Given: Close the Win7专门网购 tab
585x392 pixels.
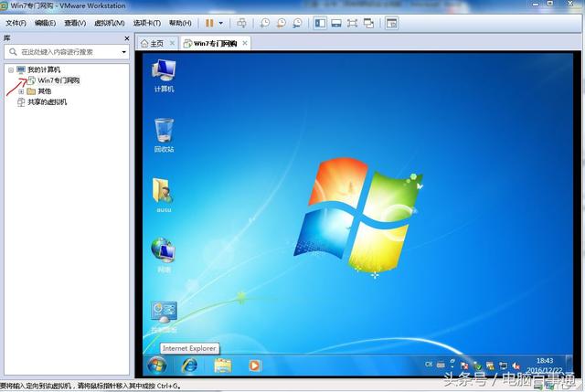Looking at the screenshot, I should [x=245, y=43].
